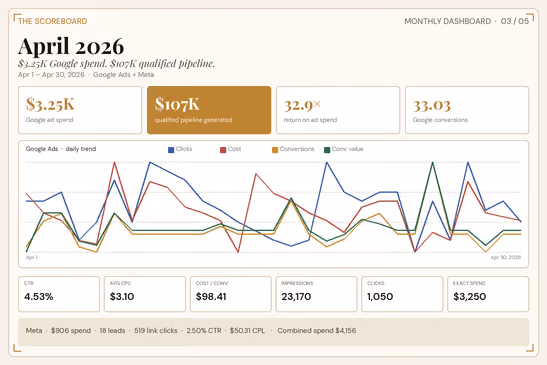The image size is (547, 365).
Task: Click the 'Apr 1' axis label
Action: (x=32, y=257)
